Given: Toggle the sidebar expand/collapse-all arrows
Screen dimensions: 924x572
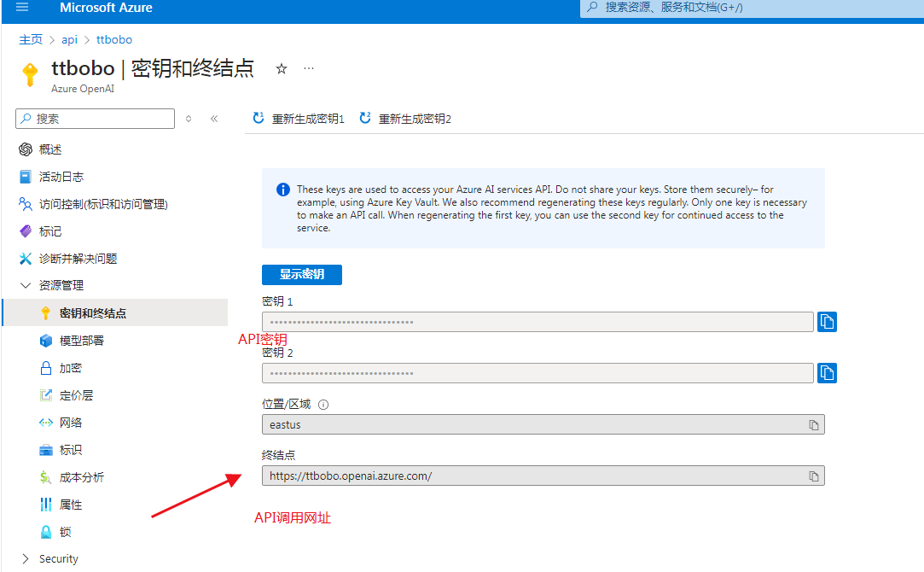Looking at the screenshot, I should click(x=189, y=119).
